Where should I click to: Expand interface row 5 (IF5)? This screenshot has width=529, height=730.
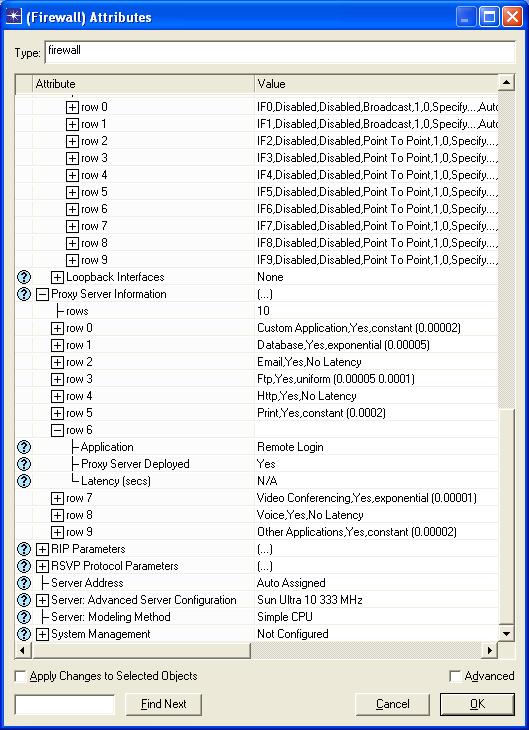72,192
